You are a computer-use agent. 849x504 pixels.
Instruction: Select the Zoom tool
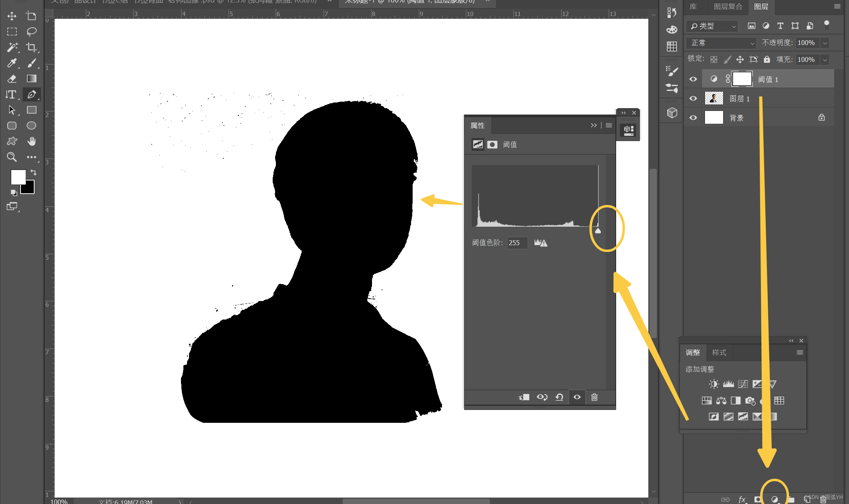12,157
